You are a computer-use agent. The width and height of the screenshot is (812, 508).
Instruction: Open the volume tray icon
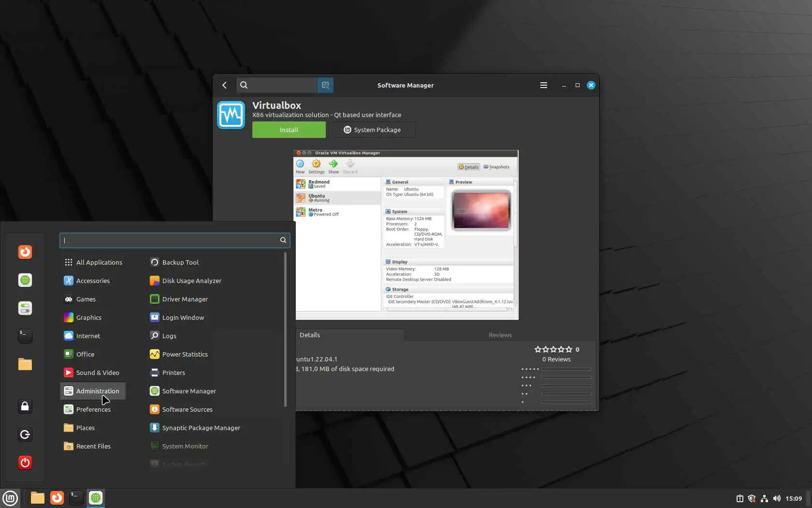pyautogui.click(x=777, y=498)
